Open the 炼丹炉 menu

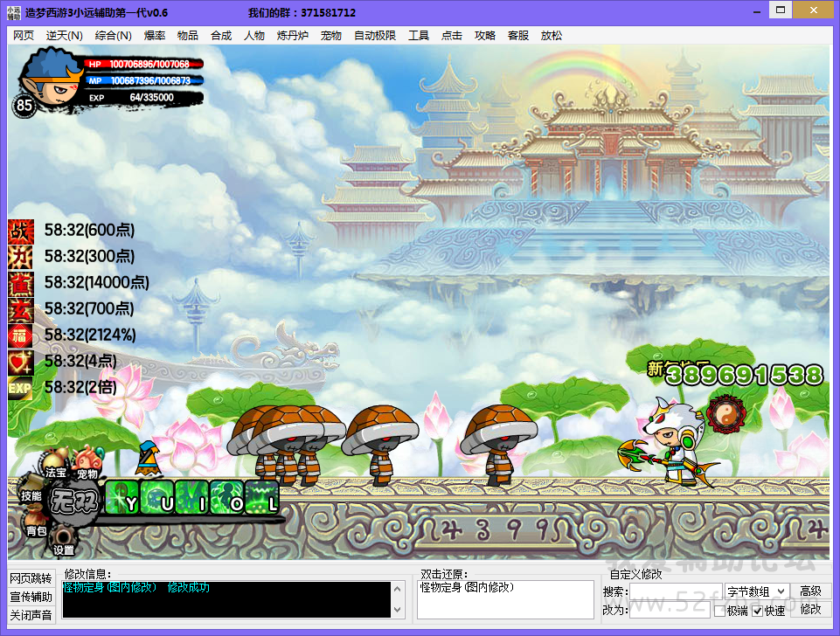pos(293,36)
